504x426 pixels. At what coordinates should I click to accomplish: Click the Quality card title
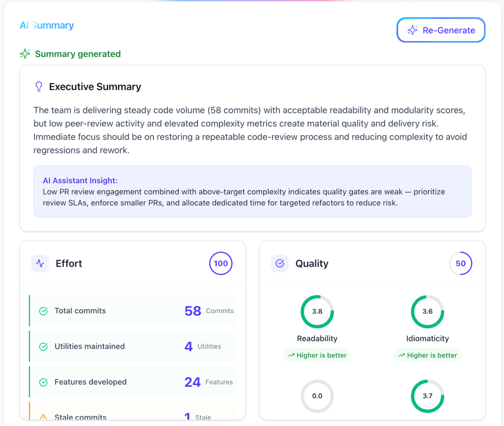pos(312,263)
